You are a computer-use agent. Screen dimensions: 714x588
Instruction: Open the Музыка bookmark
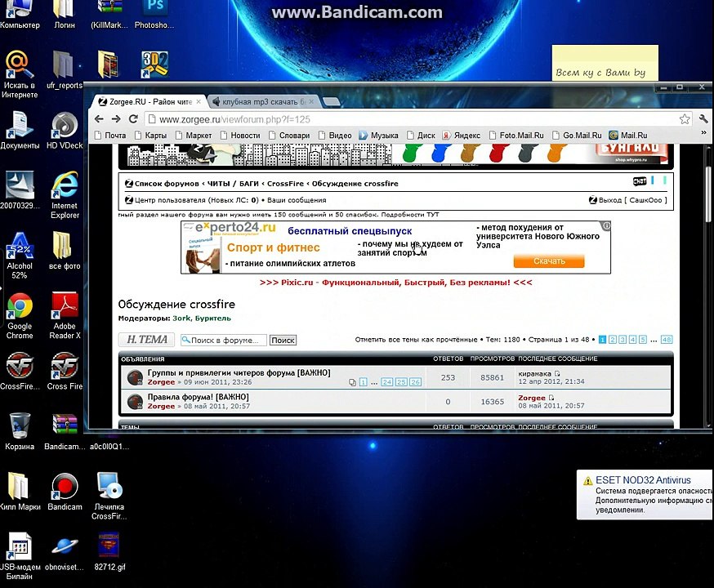coord(378,136)
